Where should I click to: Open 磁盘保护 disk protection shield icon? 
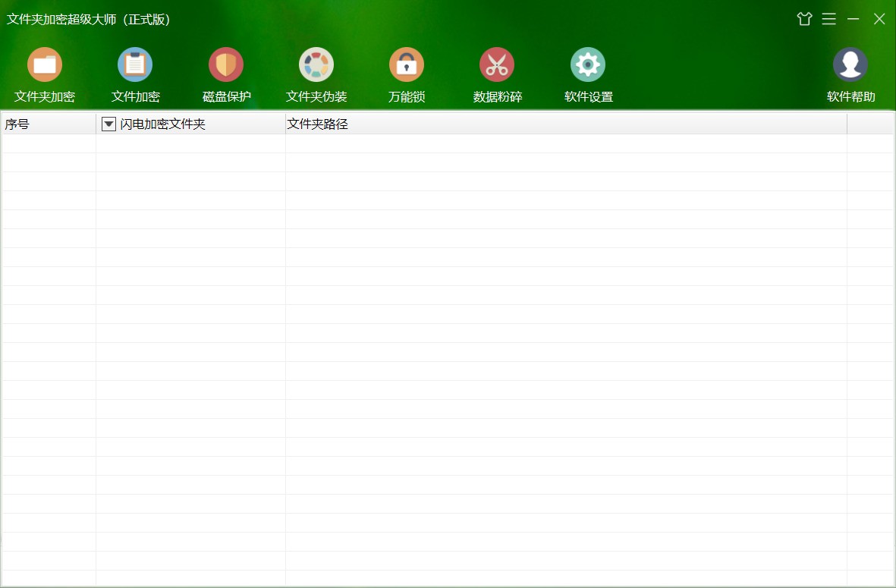tap(226, 65)
